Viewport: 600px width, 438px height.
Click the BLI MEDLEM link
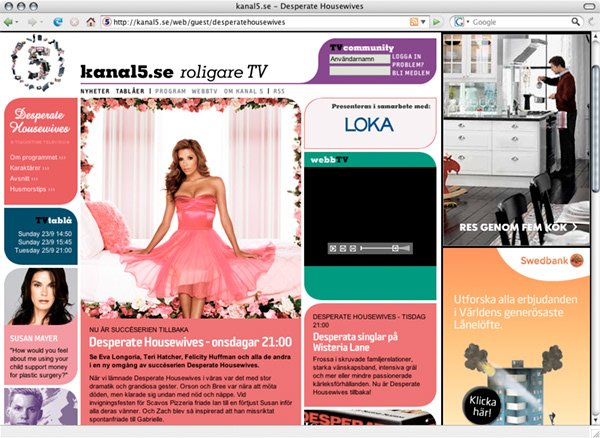pyautogui.click(x=411, y=73)
